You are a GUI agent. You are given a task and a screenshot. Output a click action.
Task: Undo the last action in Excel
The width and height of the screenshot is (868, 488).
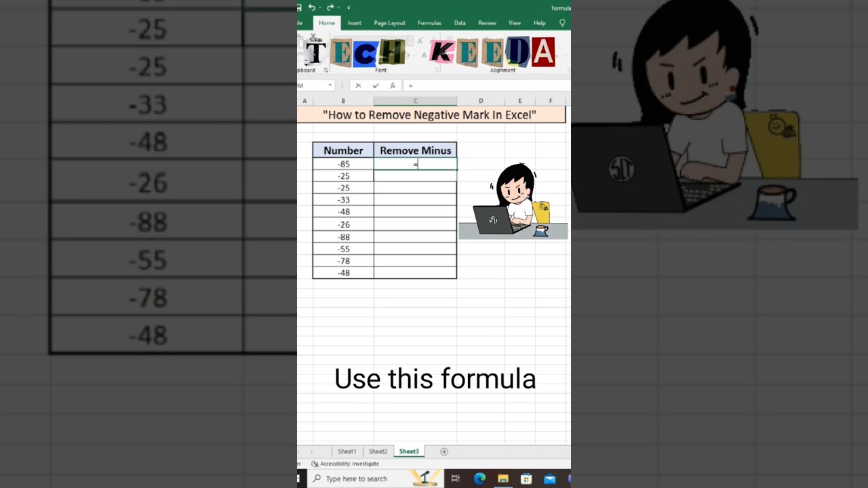(311, 7)
